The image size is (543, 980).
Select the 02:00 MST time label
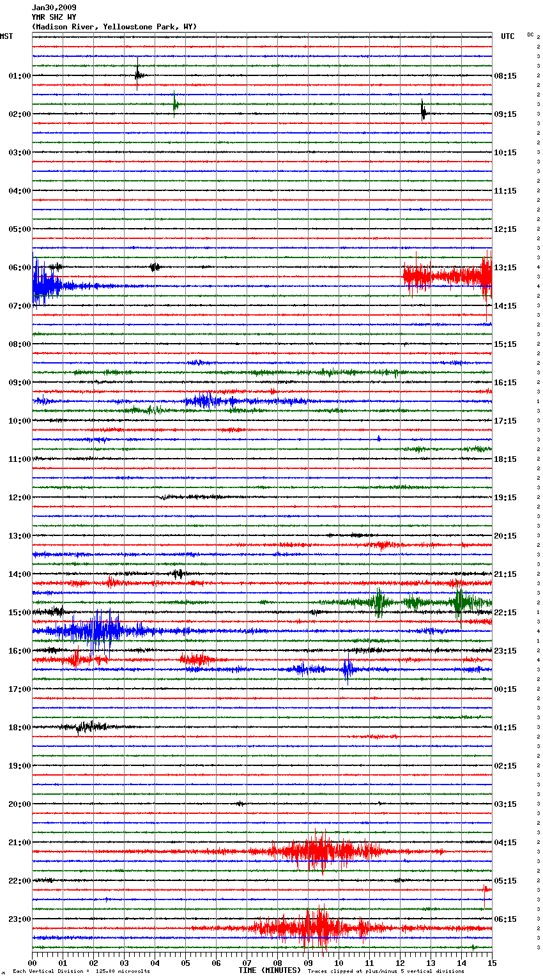[20, 114]
